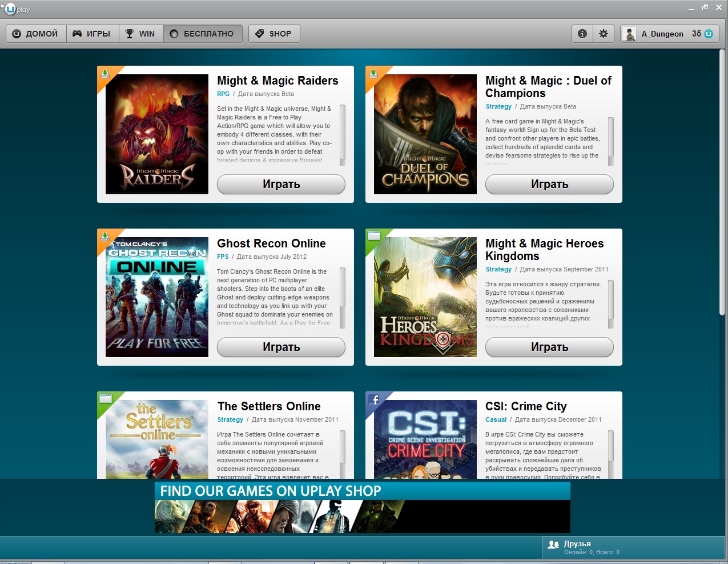Viewport: 728px width, 564px height.
Task: Click the Heroes Kingdoms cover art
Action: click(425, 297)
